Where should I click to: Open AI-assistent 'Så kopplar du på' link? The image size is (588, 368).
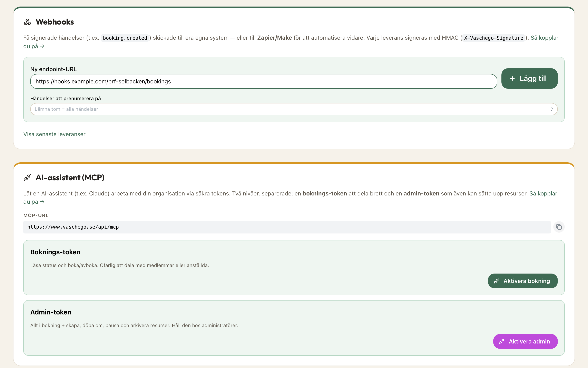pyautogui.click(x=543, y=193)
